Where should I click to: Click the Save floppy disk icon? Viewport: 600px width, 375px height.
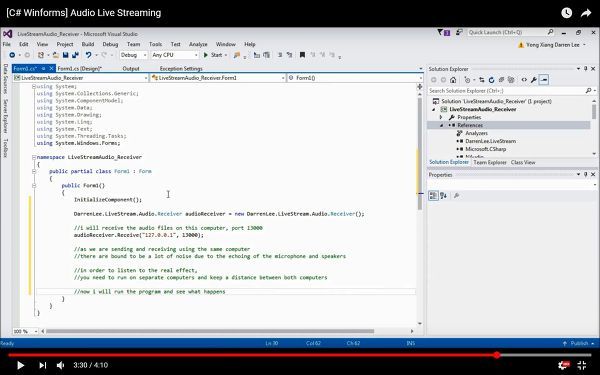tap(65, 55)
